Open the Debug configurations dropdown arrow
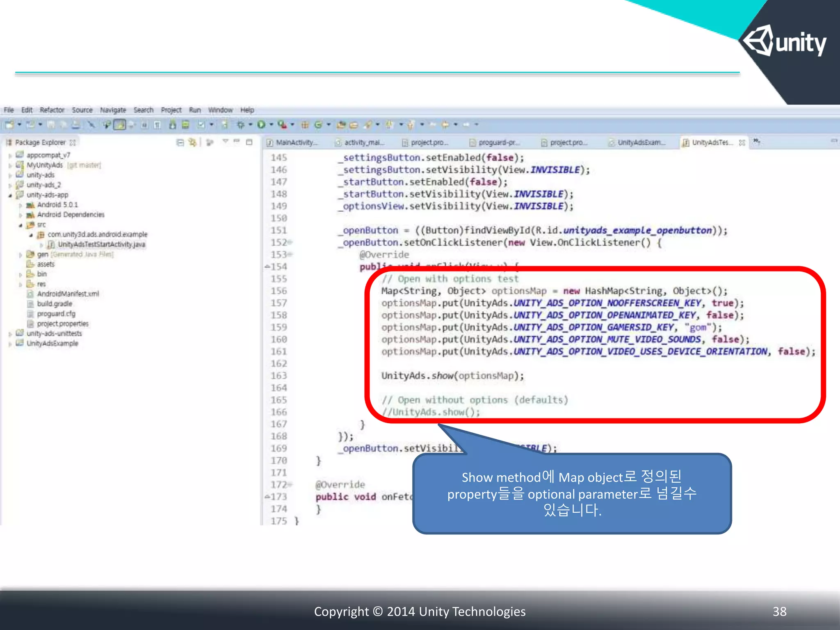The image size is (840, 630). click(250, 124)
